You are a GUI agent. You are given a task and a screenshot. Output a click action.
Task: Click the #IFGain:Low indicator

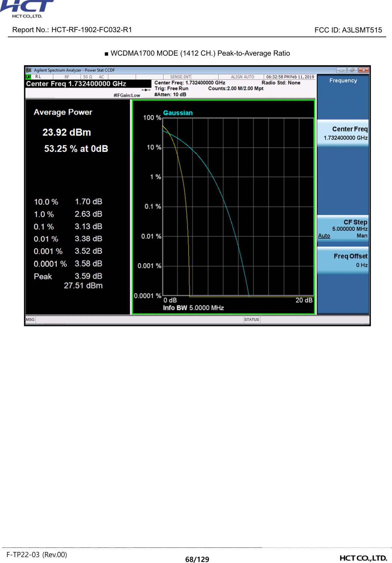point(127,95)
